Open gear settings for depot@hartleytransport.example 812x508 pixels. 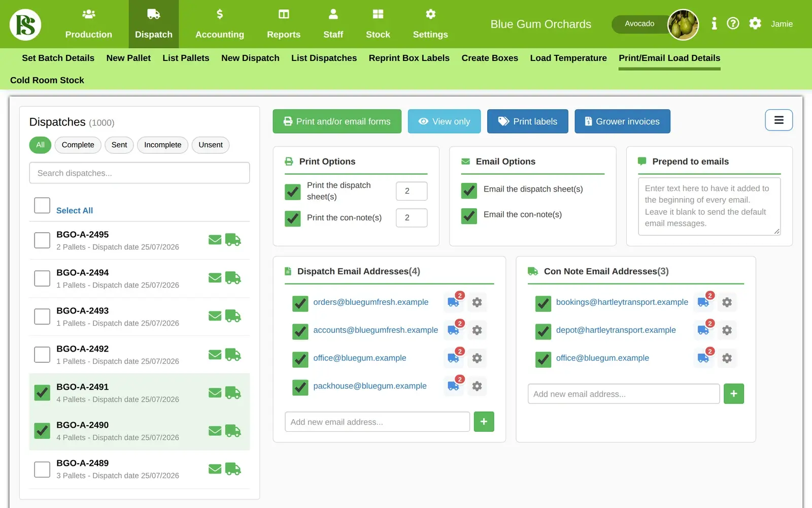click(x=727, y=330)
